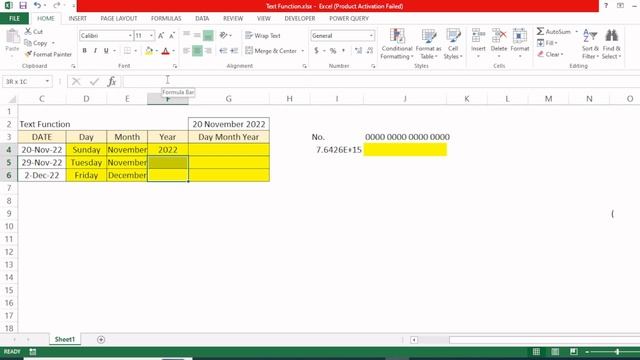Image resolution: width=640 pixels, height=360 pixels.
Task: Click the Orientation text angle icon
Action: coord(223,36)
